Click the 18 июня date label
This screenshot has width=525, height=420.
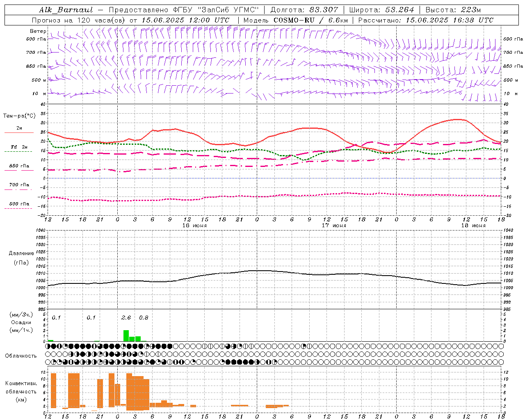[x=473, y=226]
